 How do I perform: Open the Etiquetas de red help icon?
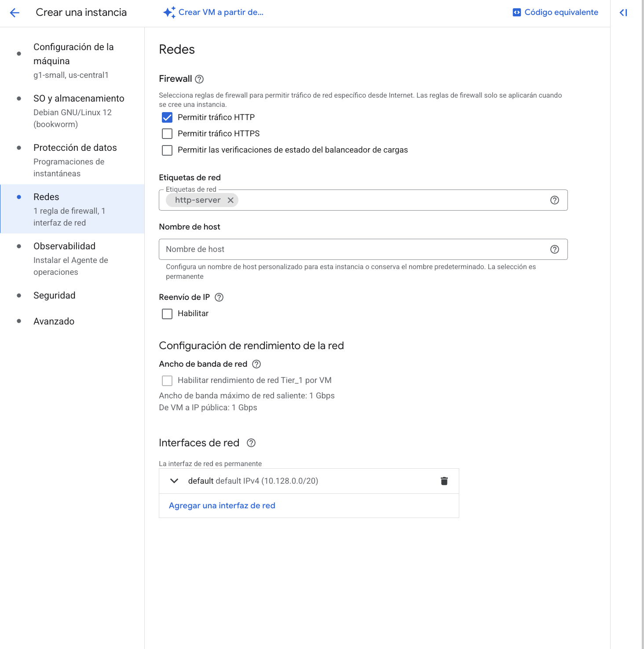(x=553, y=200)
